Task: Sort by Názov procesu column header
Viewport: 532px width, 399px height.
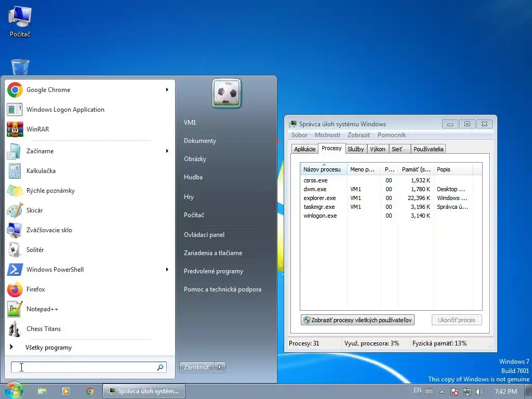Action: pyautogui.click(x=324, y=169)
